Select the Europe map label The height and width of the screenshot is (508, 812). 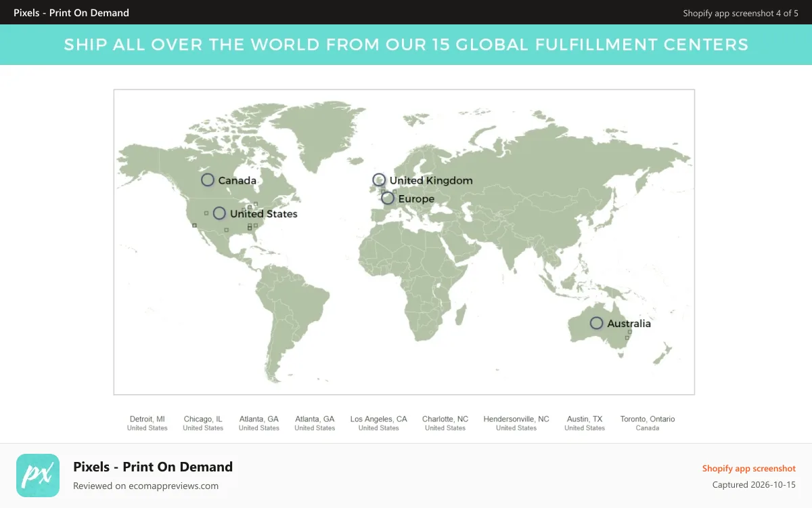416,199
